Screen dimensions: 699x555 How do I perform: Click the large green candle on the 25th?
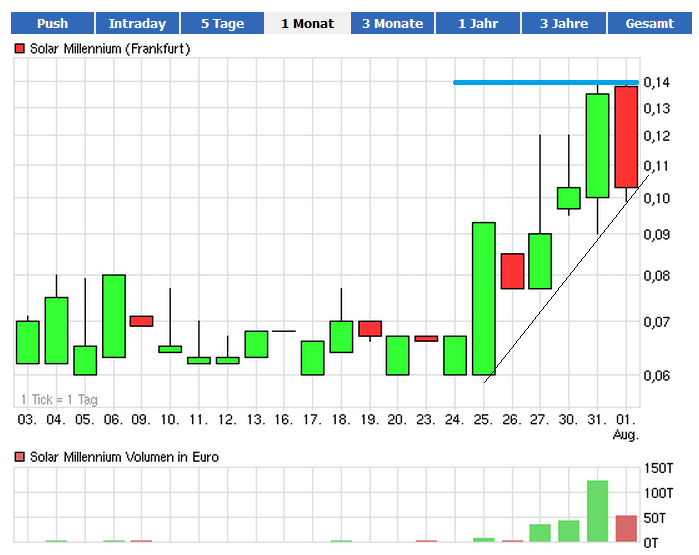tap(484, 298)
